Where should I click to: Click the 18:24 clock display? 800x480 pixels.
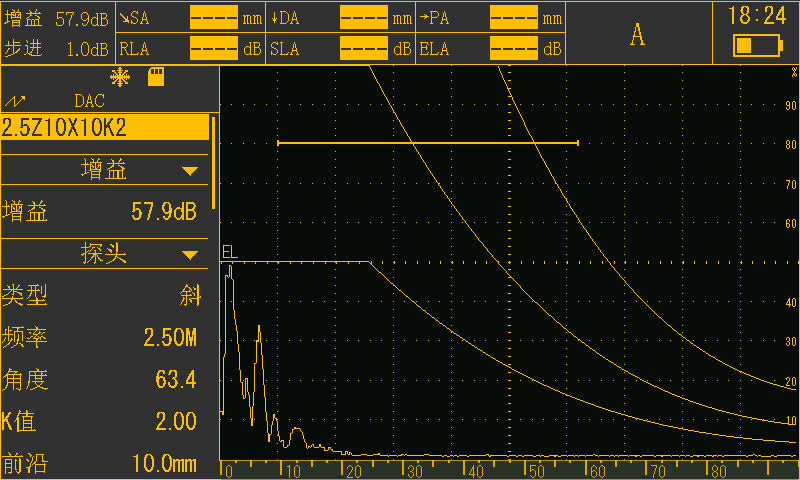click(758, 16)
